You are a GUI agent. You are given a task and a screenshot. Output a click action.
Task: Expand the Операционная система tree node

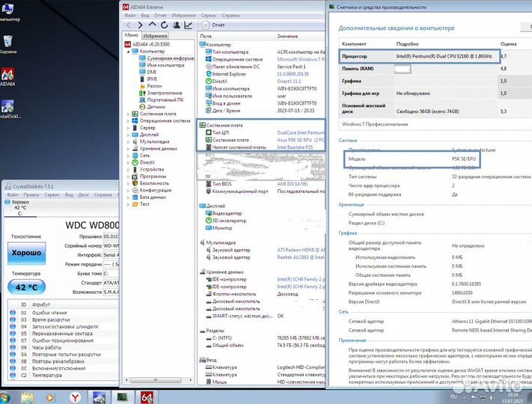[127, 120]
